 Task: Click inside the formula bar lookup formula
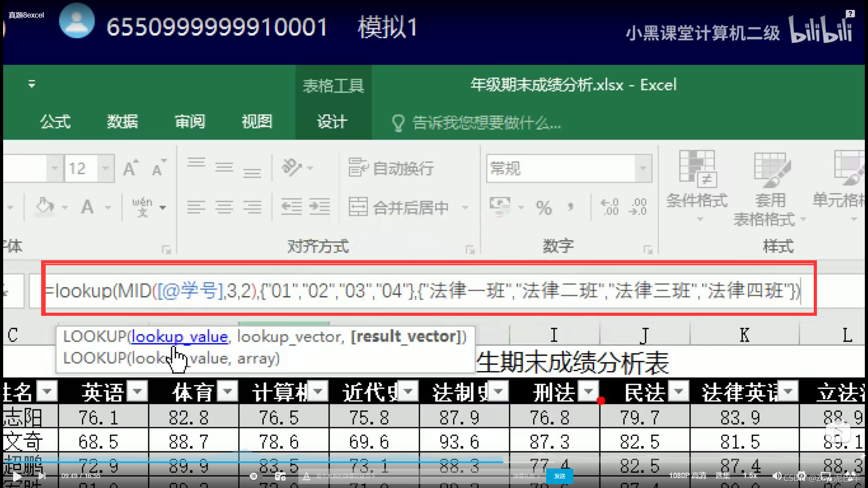click(x=423, y=290)
